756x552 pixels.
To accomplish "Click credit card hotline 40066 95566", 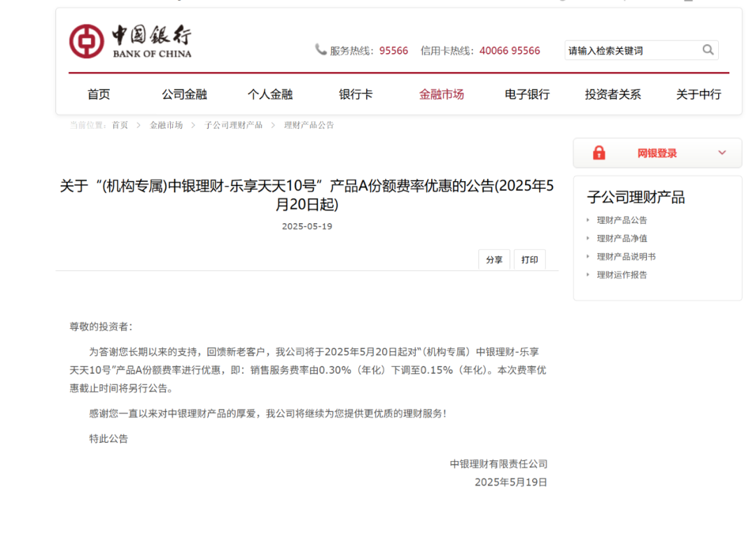I will (x=510, y=50).
